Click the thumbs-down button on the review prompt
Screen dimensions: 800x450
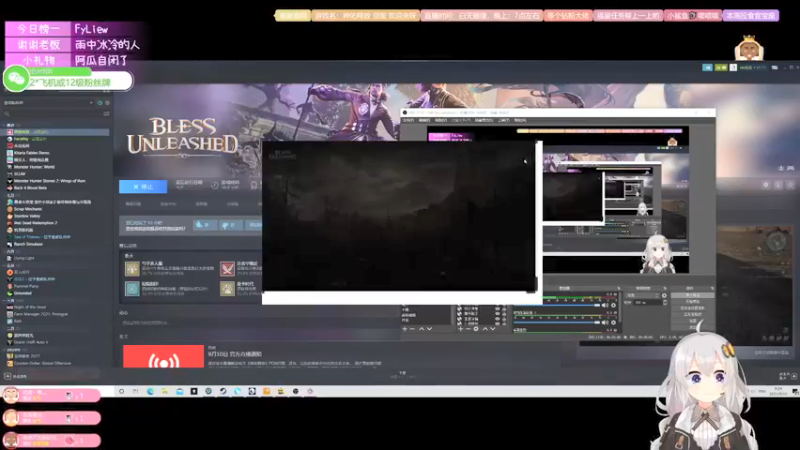click(230, 225)
